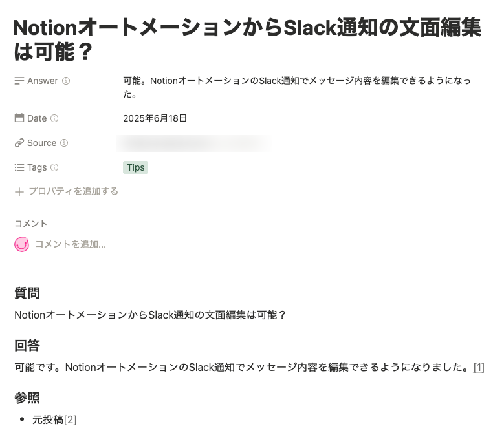Click the Date calendar icon
The width and height of the screenshot is (504, 444).
(x=19, y=118)
